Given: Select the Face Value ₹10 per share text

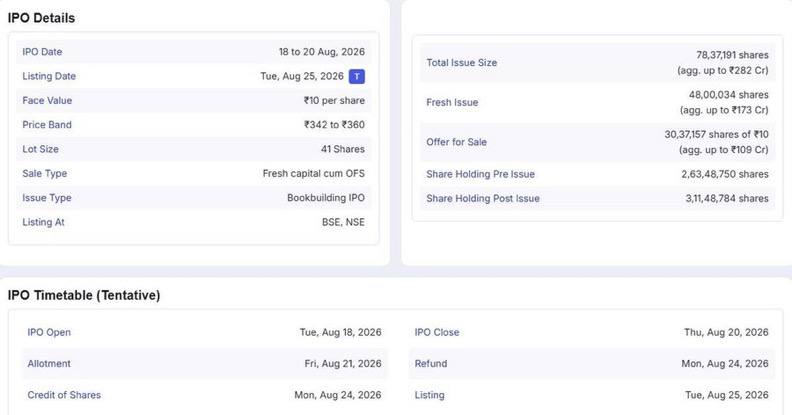Looking at the screenshot, I should (334, 100).
